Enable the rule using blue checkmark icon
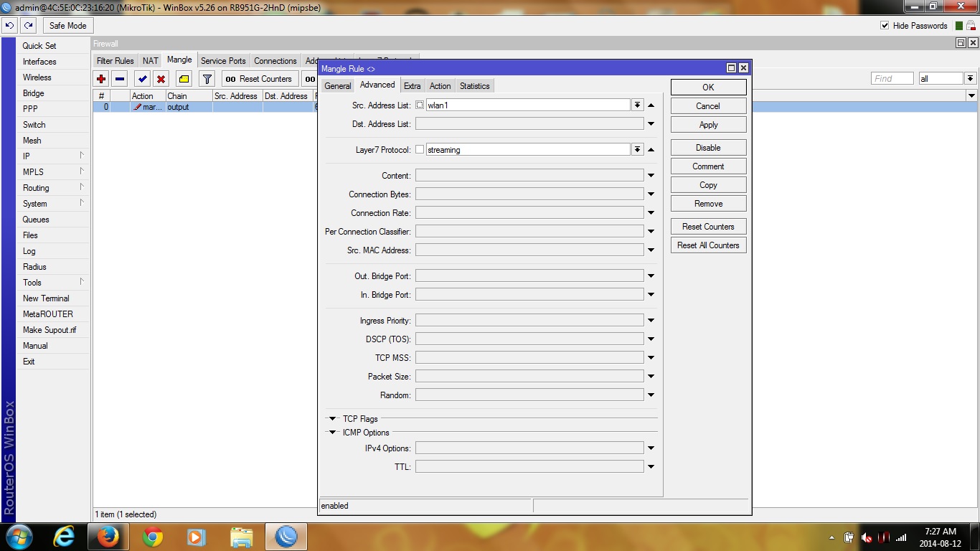 point(142,79)
